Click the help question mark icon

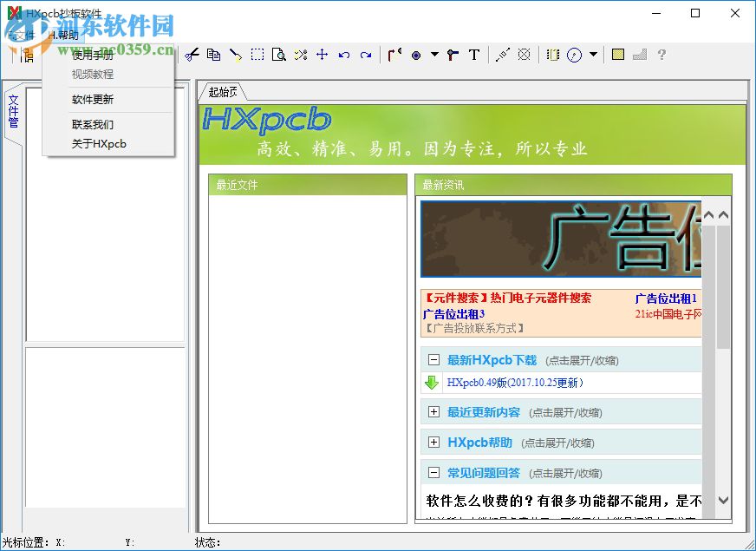tap(663, 54)
